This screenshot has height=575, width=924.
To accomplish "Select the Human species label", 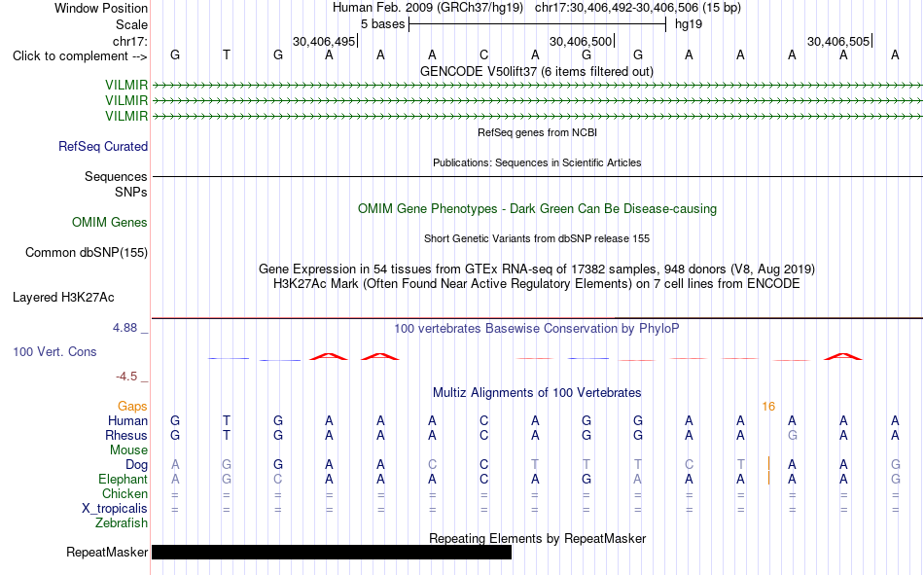I will click(x=127, y=421).
